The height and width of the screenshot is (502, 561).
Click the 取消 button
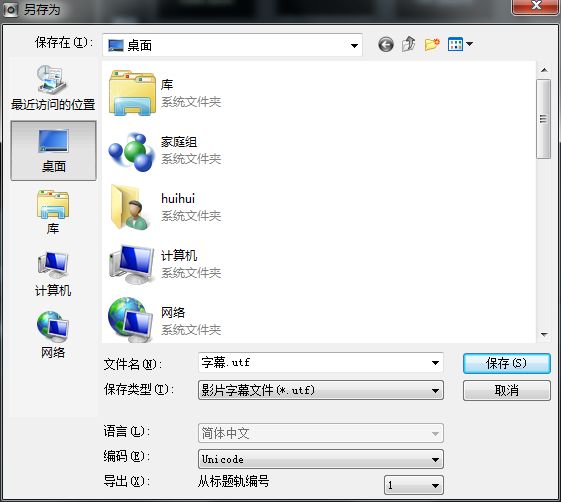point(507,390)
